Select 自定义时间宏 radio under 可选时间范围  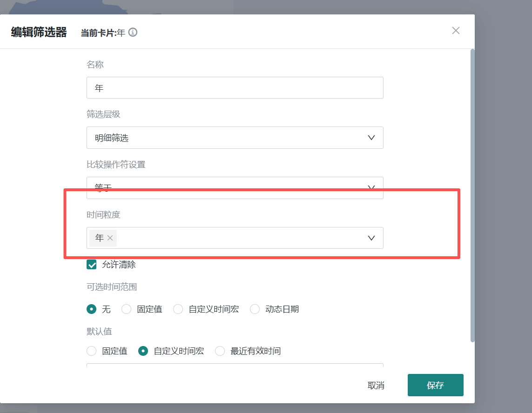(178, 309)
